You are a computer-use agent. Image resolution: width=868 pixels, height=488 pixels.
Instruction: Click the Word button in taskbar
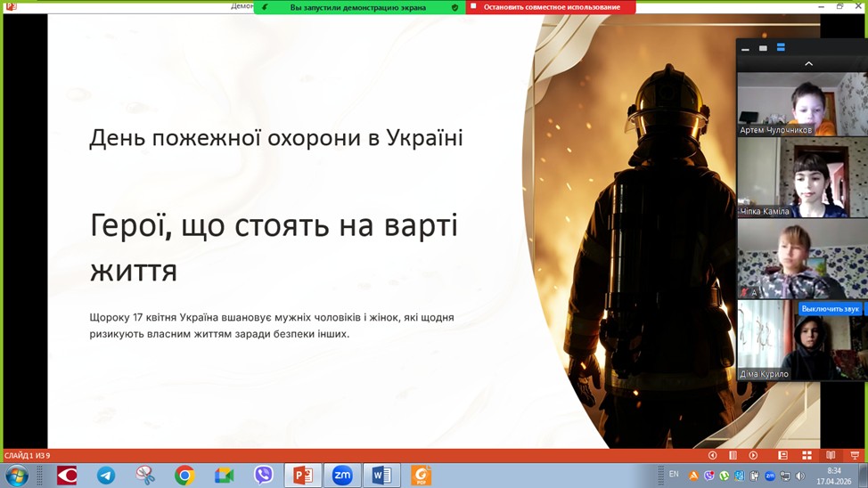pyautogui.click(x=381, y=476)
